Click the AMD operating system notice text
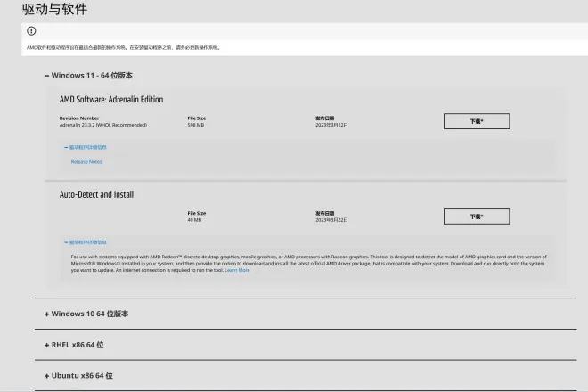Screen dimensions: 588x392 point(123,47)
